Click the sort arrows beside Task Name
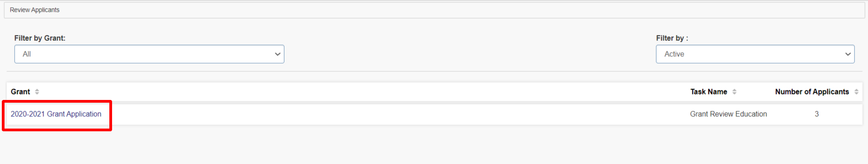This screenshot has width=868, height=164. click(734, 92)
